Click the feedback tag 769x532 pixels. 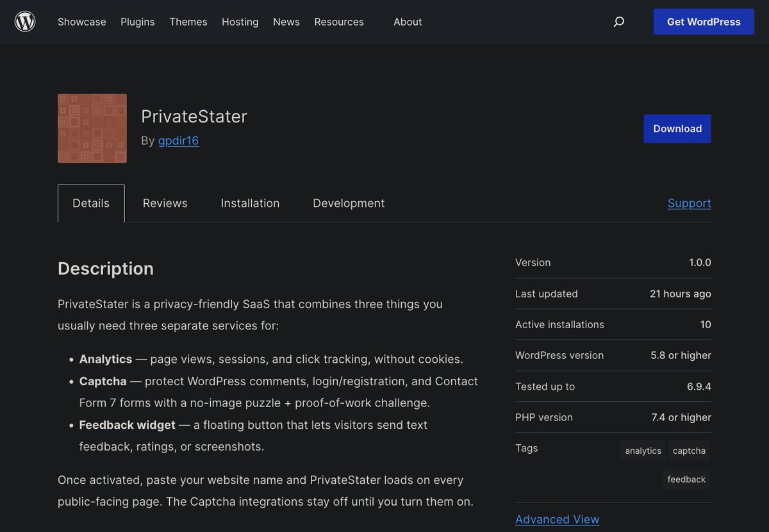click(x=686, y=479)
